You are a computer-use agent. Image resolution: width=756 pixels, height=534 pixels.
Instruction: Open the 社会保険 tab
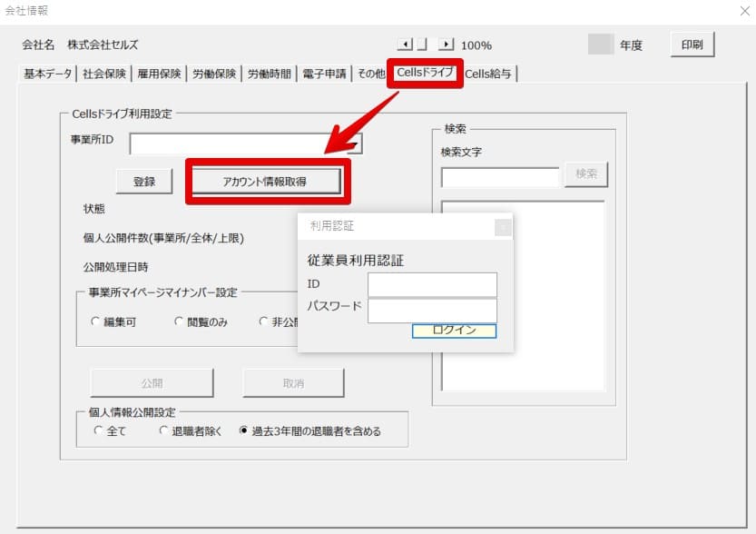coord(104,74)
